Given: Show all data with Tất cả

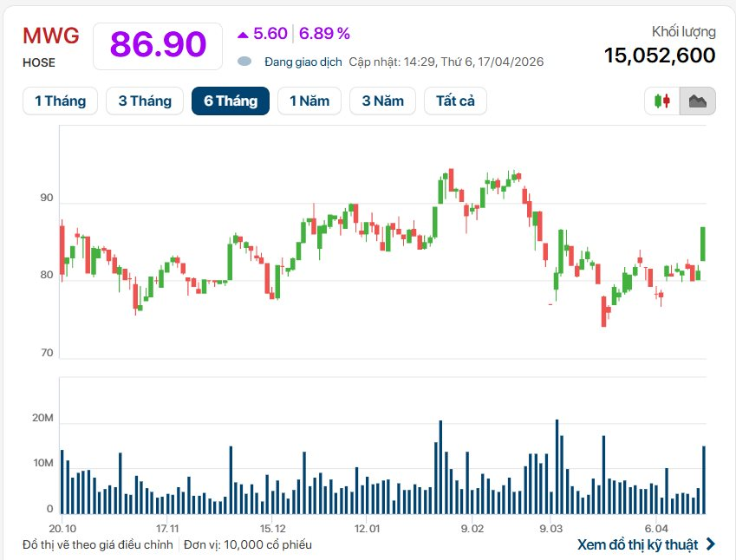Looking at the screenshot, I should pos(455,101).
